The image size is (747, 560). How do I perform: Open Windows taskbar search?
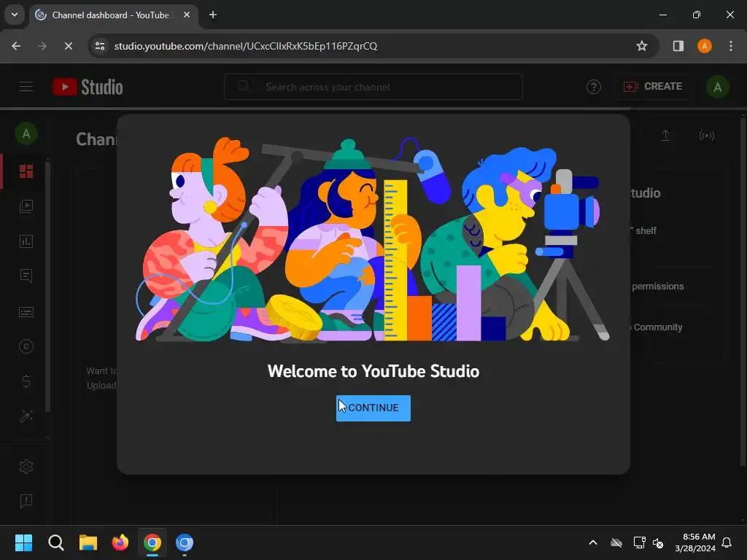click(55, 542)
